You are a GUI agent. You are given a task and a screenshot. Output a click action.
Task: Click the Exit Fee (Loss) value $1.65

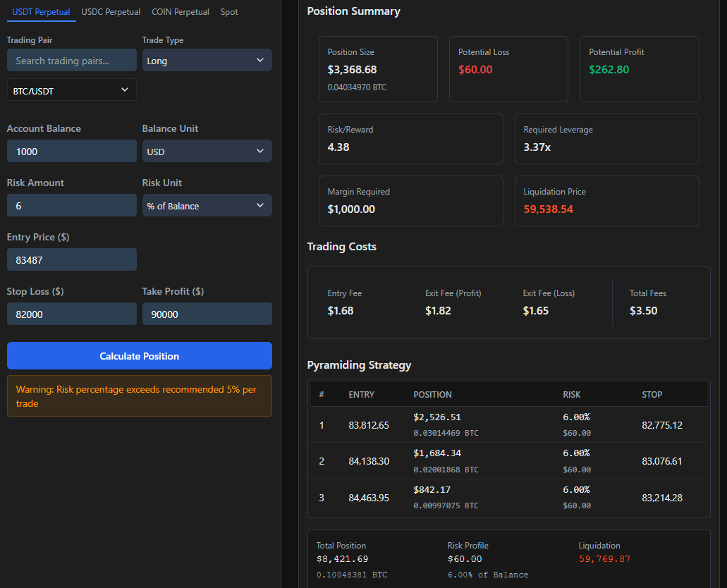pos(536,311)
